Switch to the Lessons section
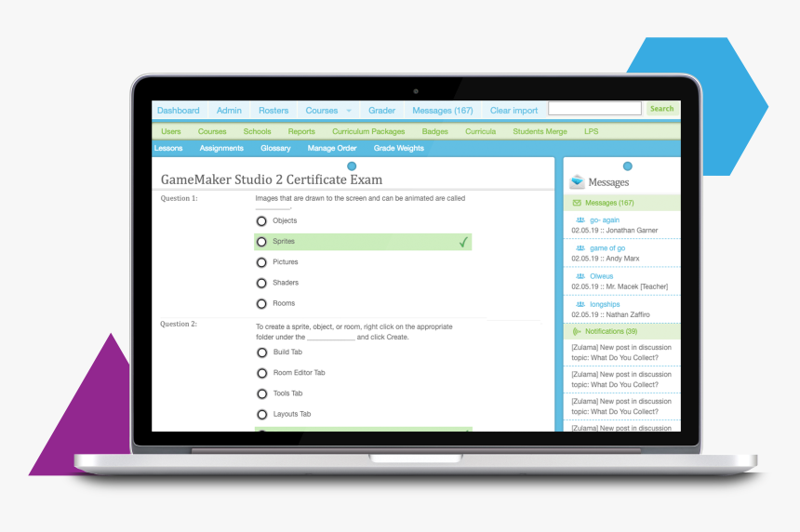The image size is (800, 532). pyautogui.click(x=168, y=148)
